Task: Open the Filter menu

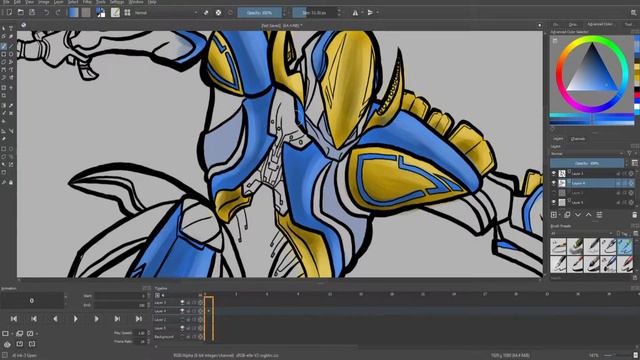Action: coord(87,2)
